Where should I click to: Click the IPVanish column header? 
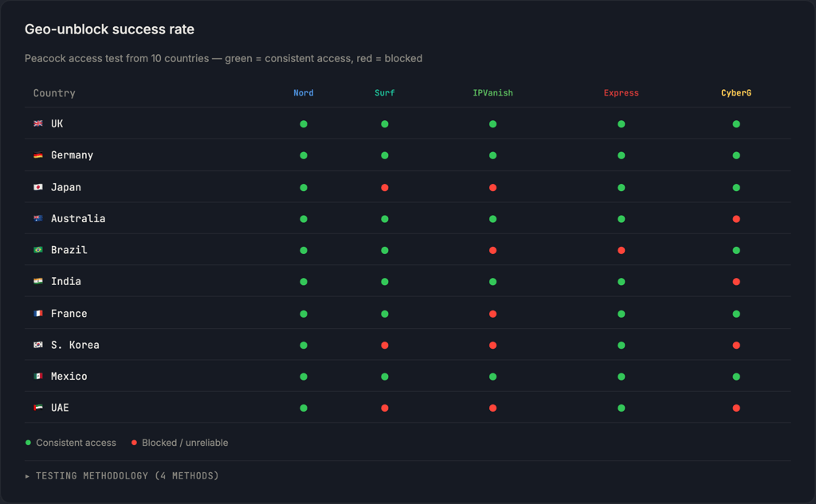coord(492,93)
